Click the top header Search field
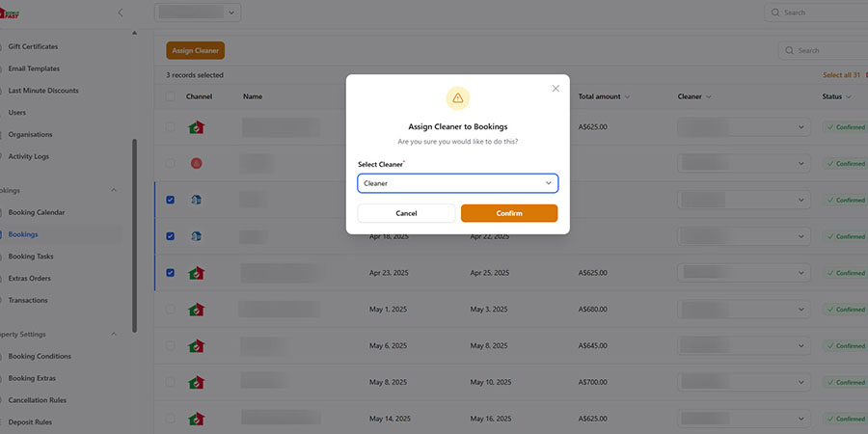The width and height of the screenshot is (868, 434). pos(816,13)
